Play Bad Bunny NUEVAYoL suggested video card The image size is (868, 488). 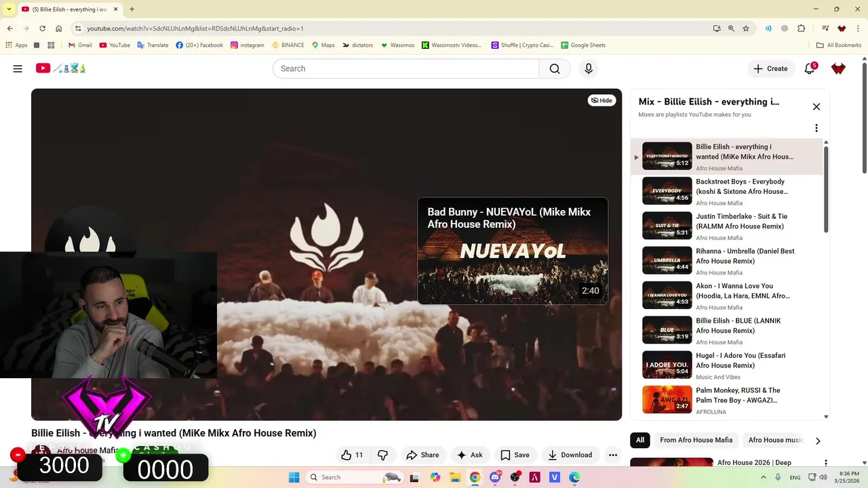[513, 251]
